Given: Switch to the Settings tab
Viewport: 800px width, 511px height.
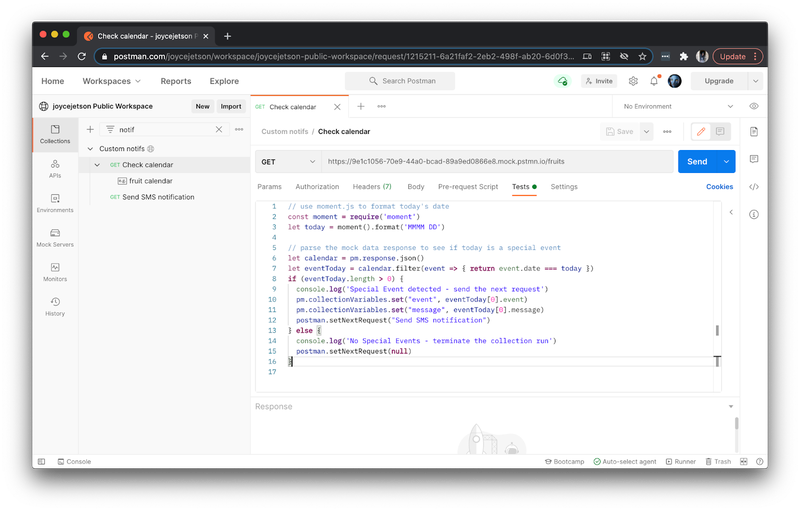Looking at the screenshot, I should click(x=564, y=187).
